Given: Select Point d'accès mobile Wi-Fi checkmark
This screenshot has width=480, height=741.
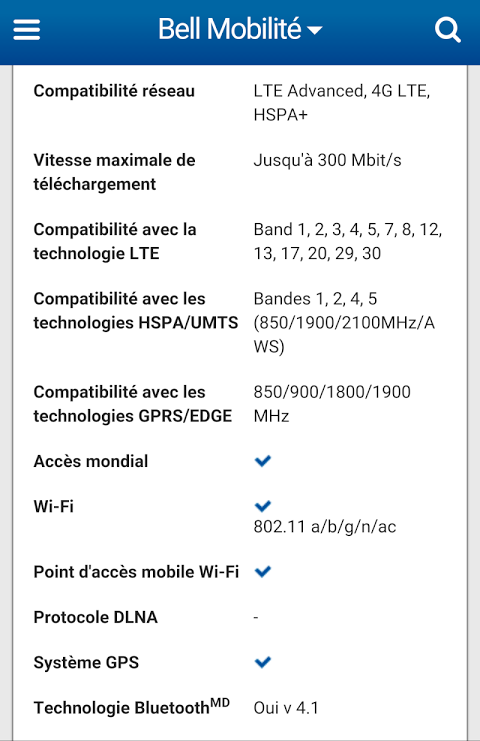Looking at the screenshot, I should click(x=263, y=571).
